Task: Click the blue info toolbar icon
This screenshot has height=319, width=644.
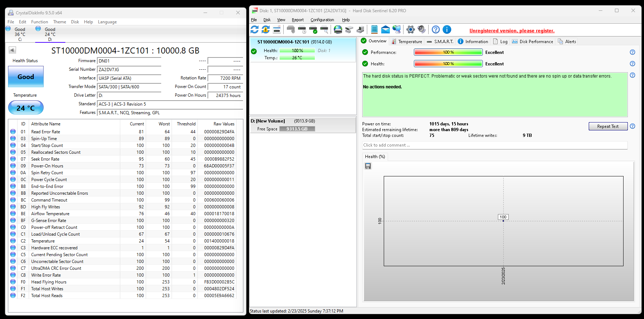Action: tap(447, 30)
